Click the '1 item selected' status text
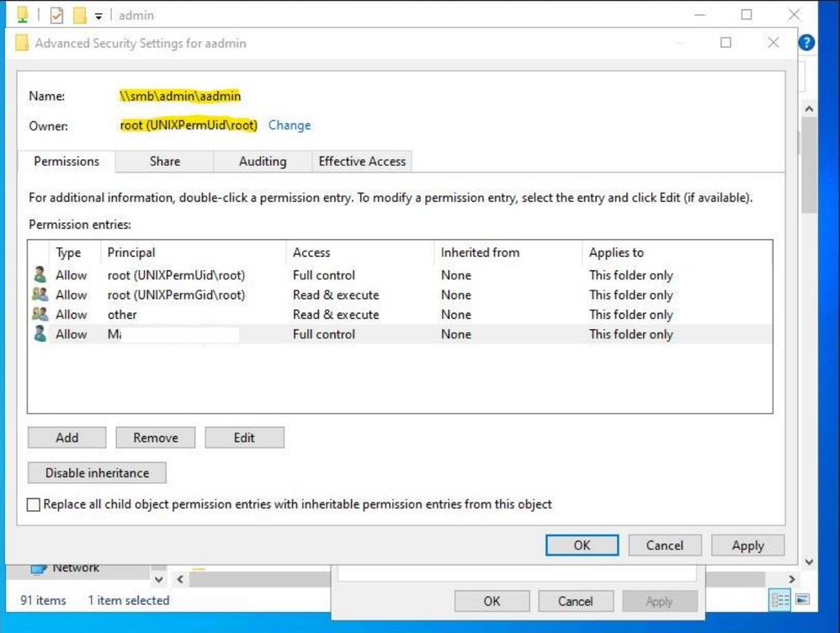This screenshot has height=633, width=840. pos(129,600)
